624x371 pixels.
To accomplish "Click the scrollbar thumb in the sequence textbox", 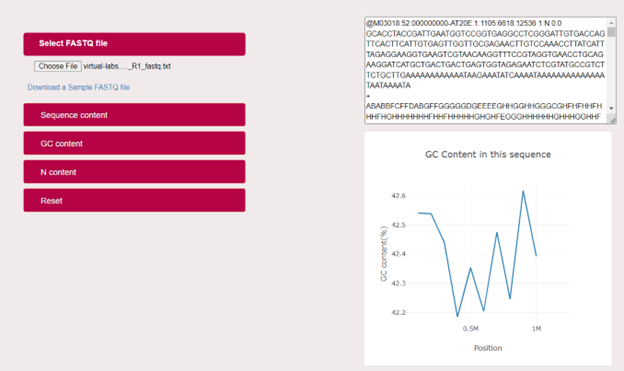I will coord(611,32).
